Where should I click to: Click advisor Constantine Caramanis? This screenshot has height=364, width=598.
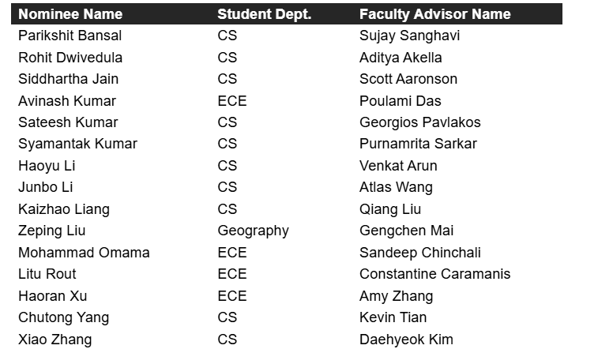[434, 274]
